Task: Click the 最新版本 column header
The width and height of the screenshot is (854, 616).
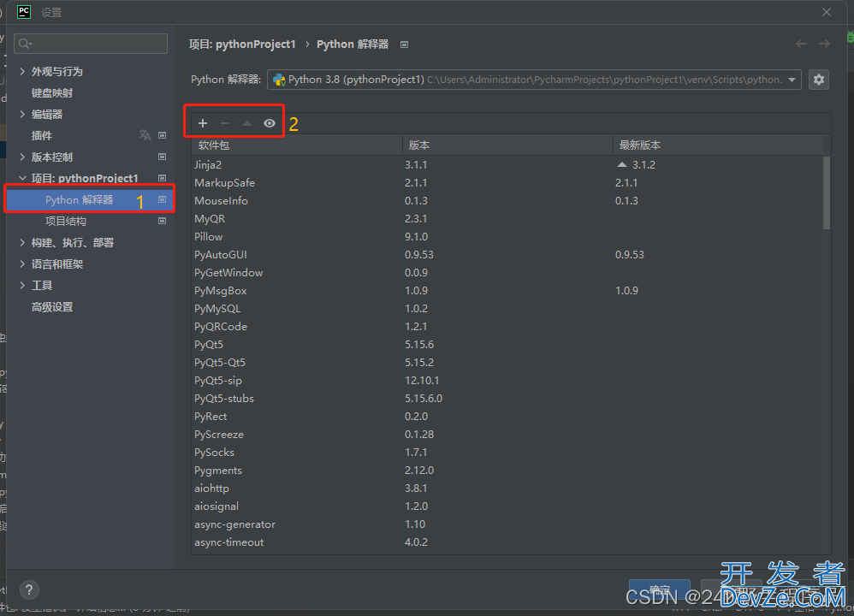Action: click(718, 145)
